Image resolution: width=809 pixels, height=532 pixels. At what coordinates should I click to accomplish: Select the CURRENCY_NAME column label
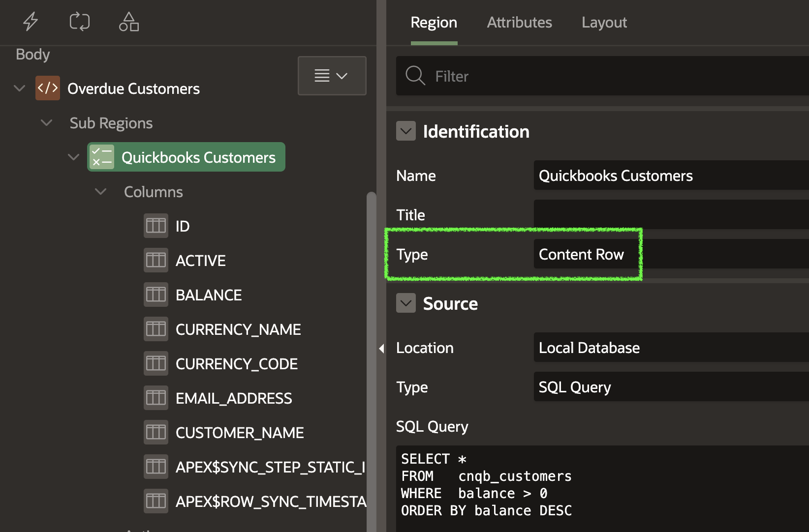(238, 329)
